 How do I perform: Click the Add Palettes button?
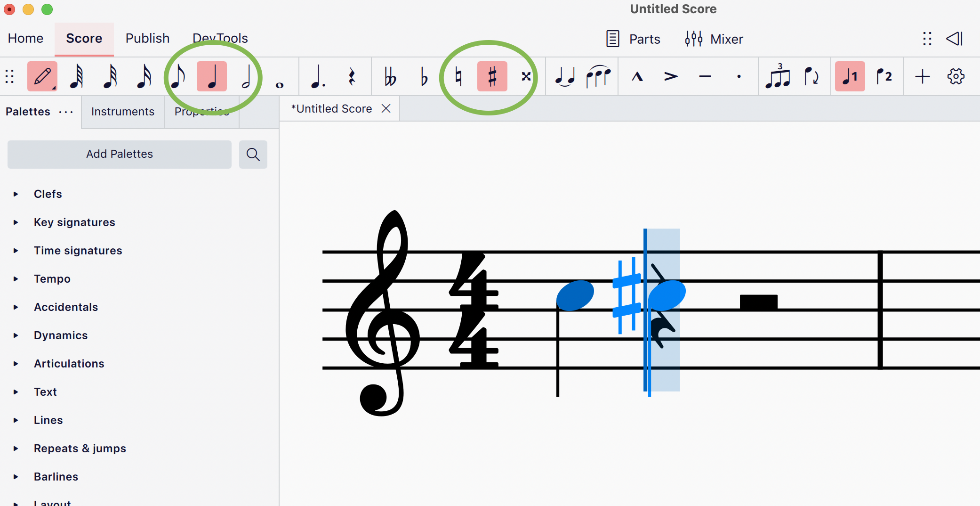[119, 154]
